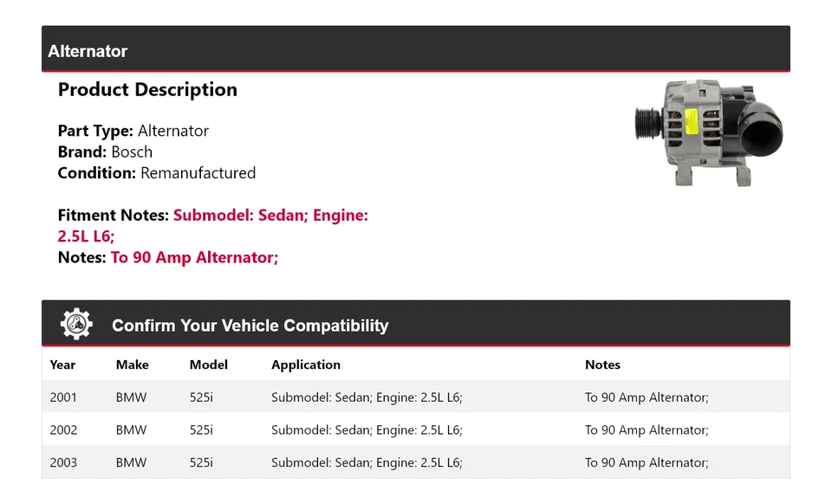Click the Product Description heading

click(147, 89)
